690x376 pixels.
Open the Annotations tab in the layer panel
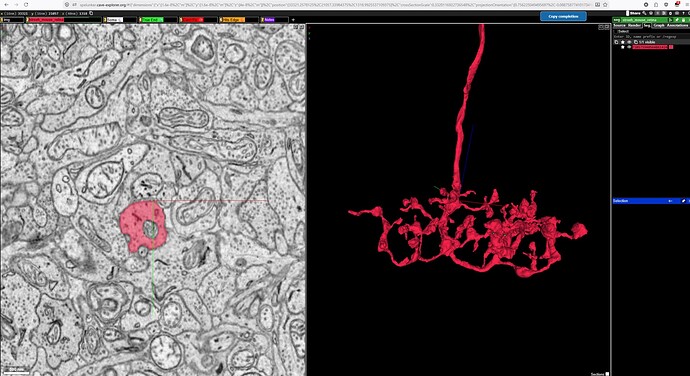click(677, 26)
